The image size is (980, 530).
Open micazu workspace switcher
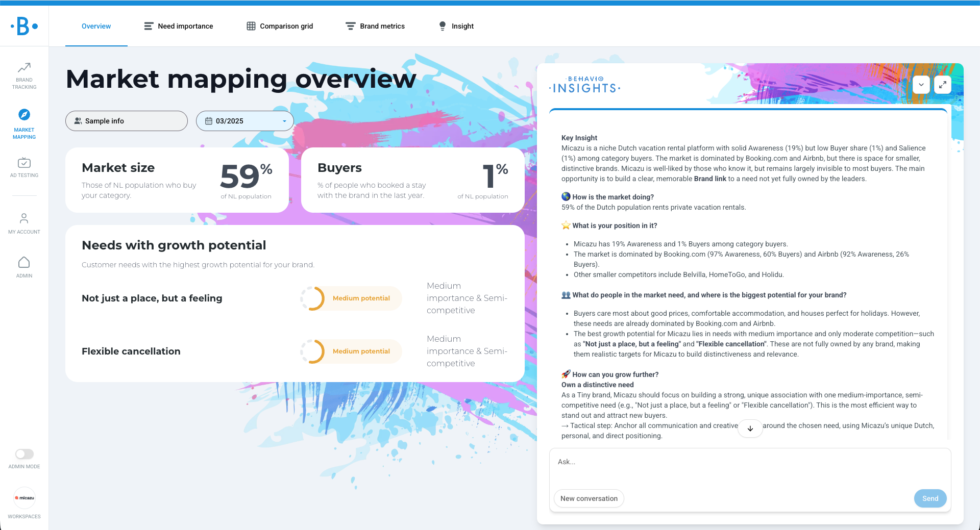click(24, 498)
